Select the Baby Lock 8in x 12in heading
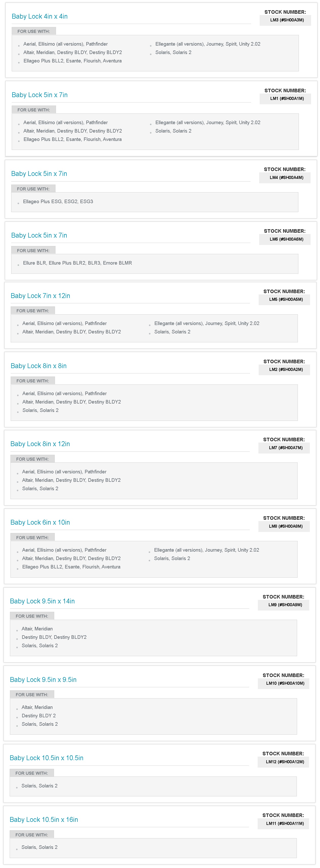The image size is (320, 868). pyautogui.click(x=40, y=444)
